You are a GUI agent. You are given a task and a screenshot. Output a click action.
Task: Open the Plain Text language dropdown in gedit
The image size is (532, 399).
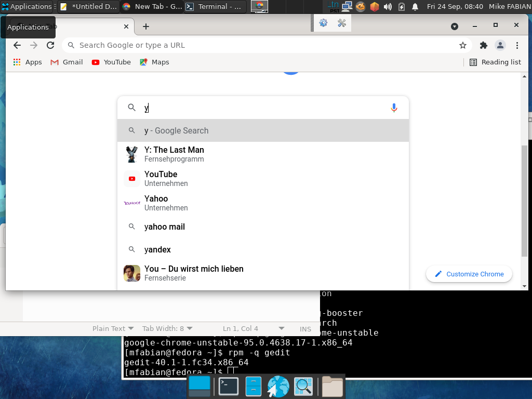tap(113, 328)
